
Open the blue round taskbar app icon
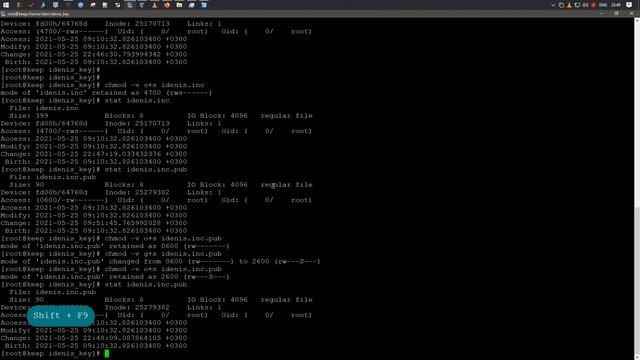(81, 5)
